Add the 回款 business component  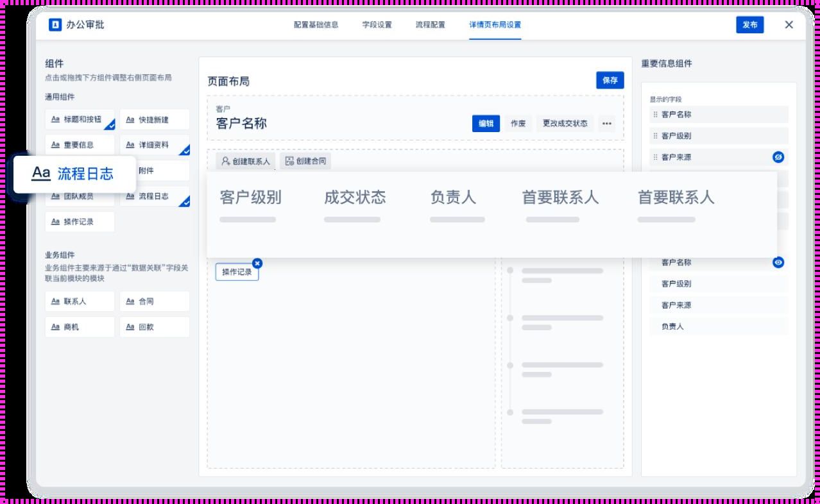click(x=154, y=326)
